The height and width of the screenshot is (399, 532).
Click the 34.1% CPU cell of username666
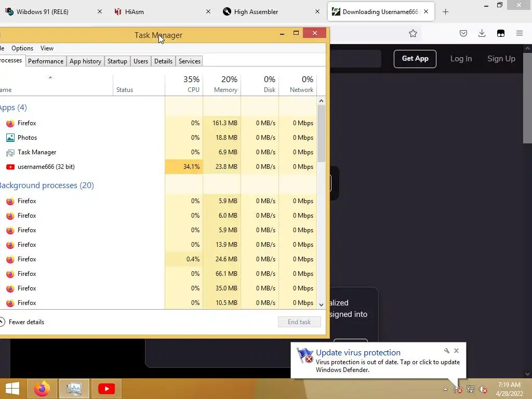coord(184,167)
